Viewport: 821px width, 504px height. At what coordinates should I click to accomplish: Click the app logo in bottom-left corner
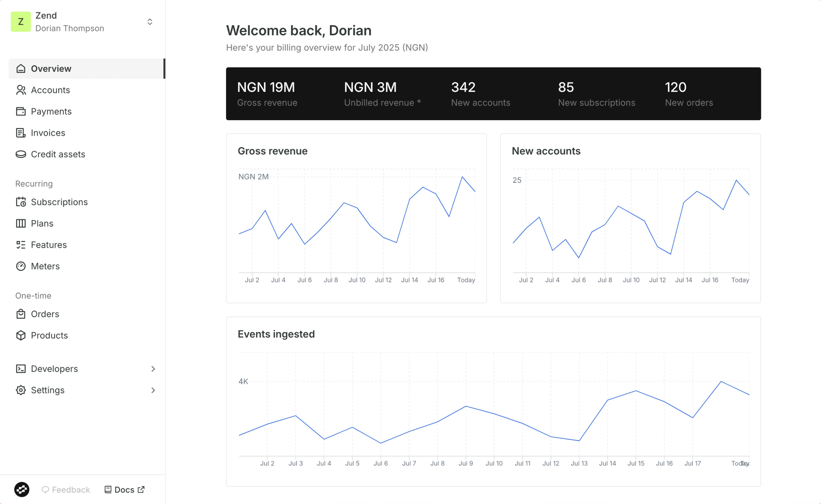tap(22, 489)
